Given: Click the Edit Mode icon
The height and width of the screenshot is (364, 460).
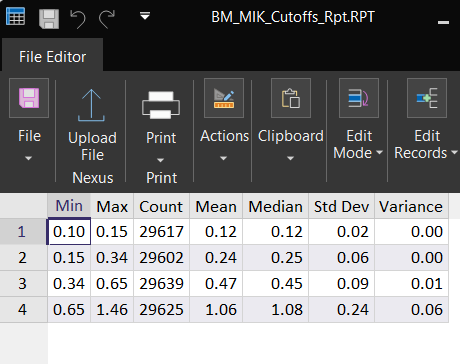Looking at the screenshot, I should click(359, 98).
